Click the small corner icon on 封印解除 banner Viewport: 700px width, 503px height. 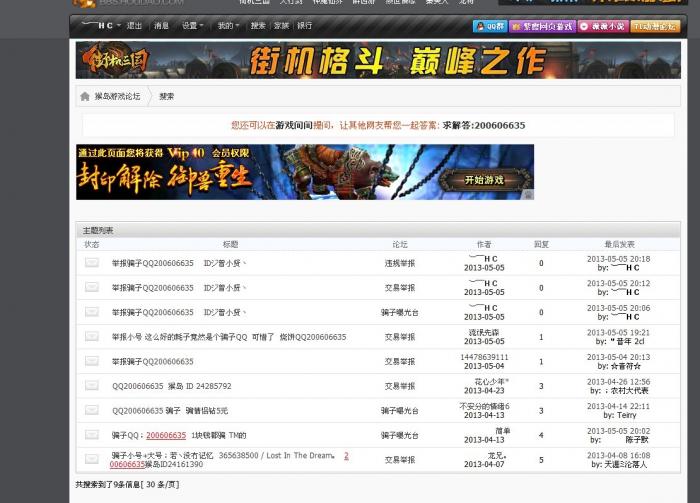point(528,195)
